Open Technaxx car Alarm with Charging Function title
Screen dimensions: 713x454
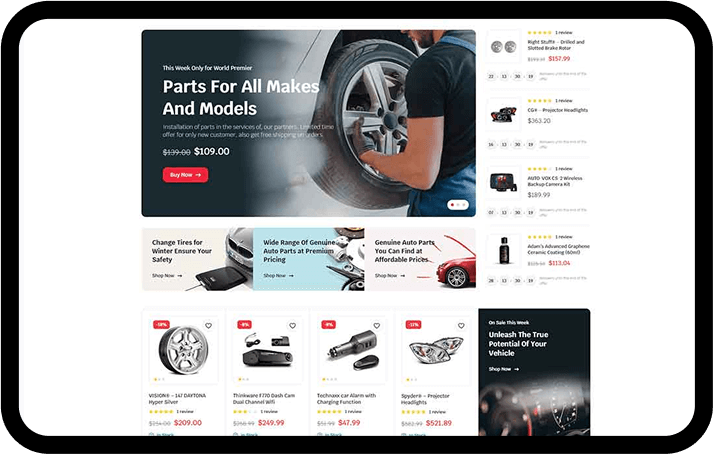pyautogui.click(x=346, y=399)
